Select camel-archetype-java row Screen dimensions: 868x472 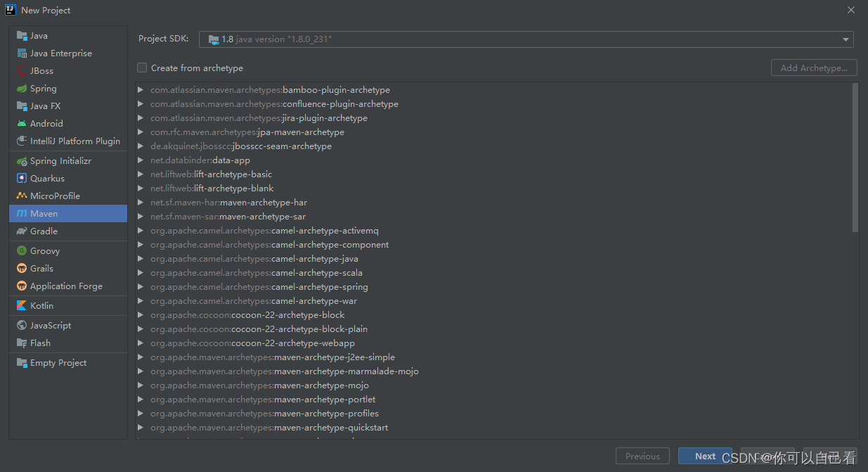click(x=493, y=259)
